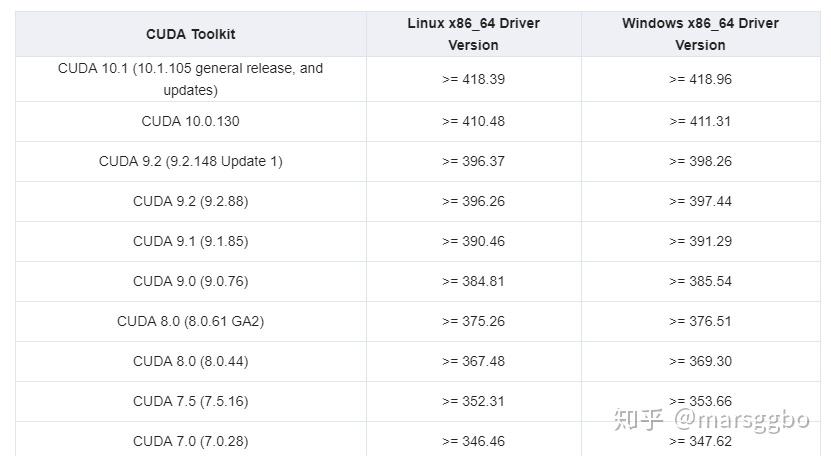831x456 pixels.
Task: Click the Windows driver value >= 418.96
Action: coord(700,79)
